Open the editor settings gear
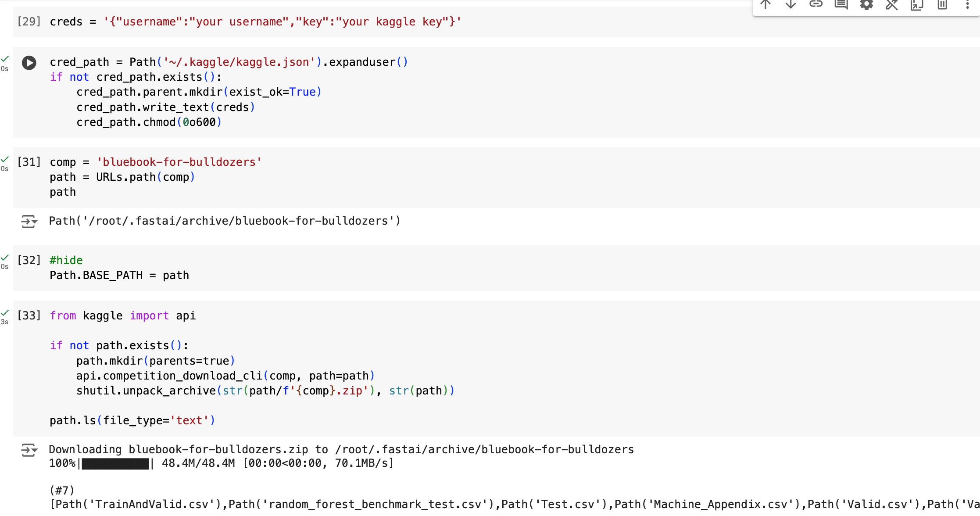The width and height of the screenshot is (980, 516). coord(866,5)
